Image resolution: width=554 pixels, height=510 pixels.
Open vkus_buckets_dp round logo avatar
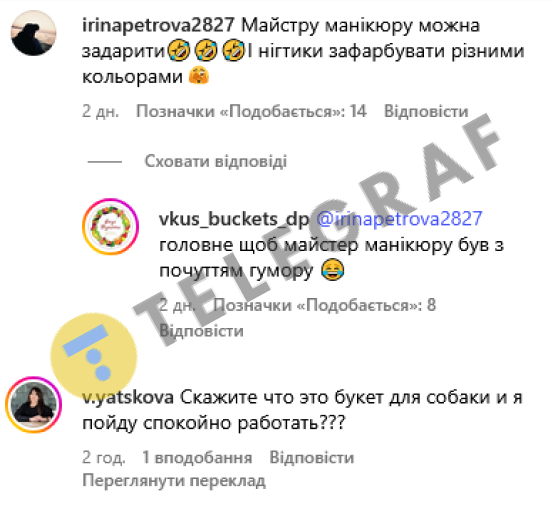click(x=111, y=227)
